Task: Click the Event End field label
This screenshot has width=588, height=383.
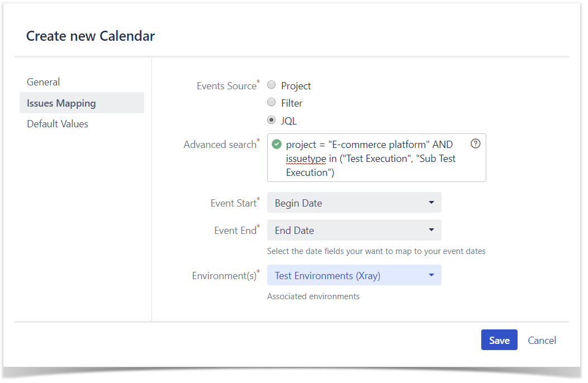Action: pyautogui.click(x=236, y=230)
